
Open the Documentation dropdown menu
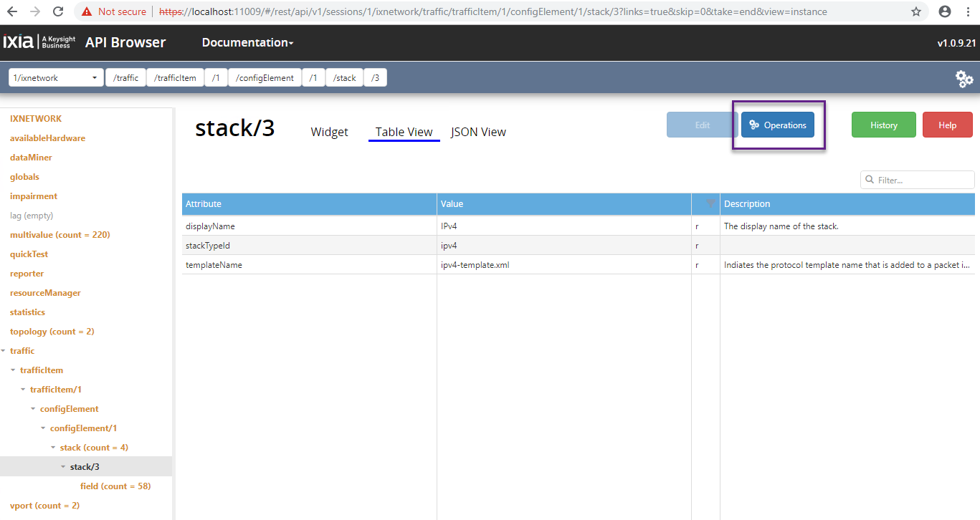coord(247,43)
